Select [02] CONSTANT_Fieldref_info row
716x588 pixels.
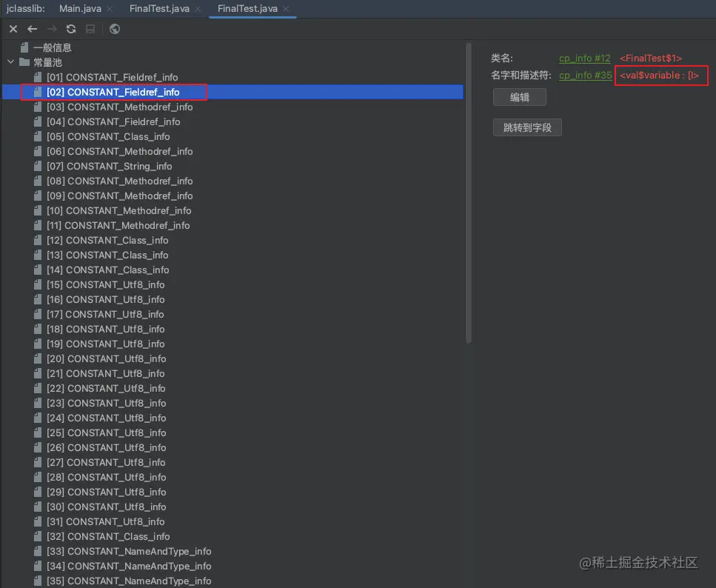233,93
